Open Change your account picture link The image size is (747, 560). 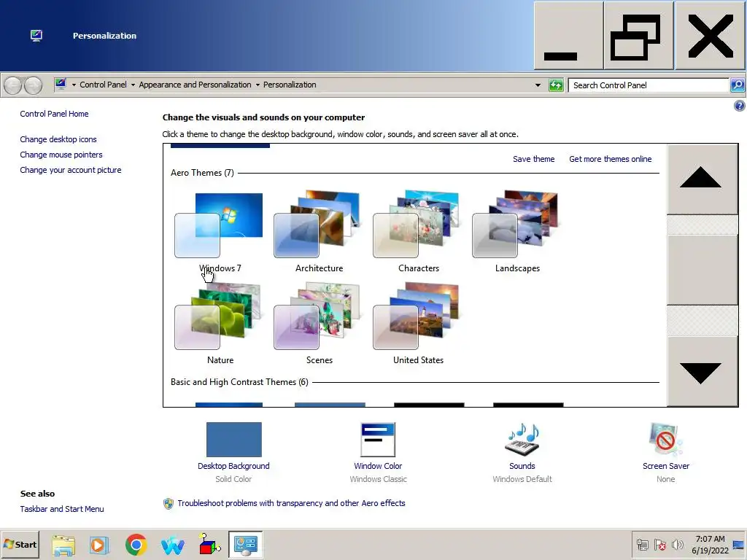pyautogui.click(x=71, y=170)
